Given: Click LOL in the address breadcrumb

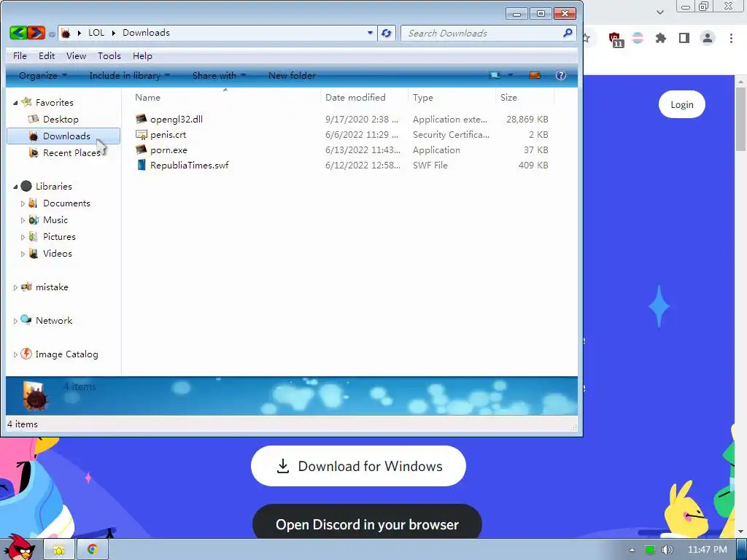Looking at the screenshot, I should click(96, 33).
